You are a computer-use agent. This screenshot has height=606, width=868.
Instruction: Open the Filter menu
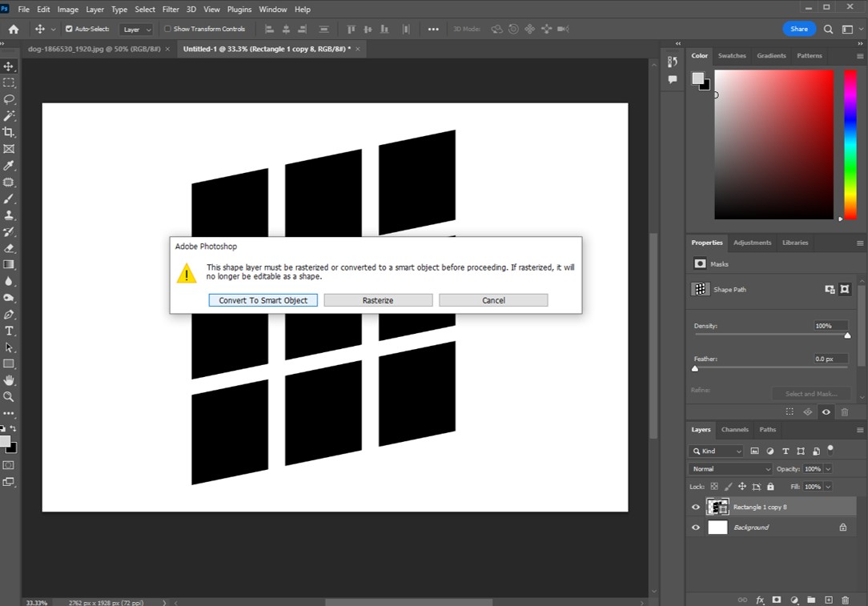coord(171,9)
